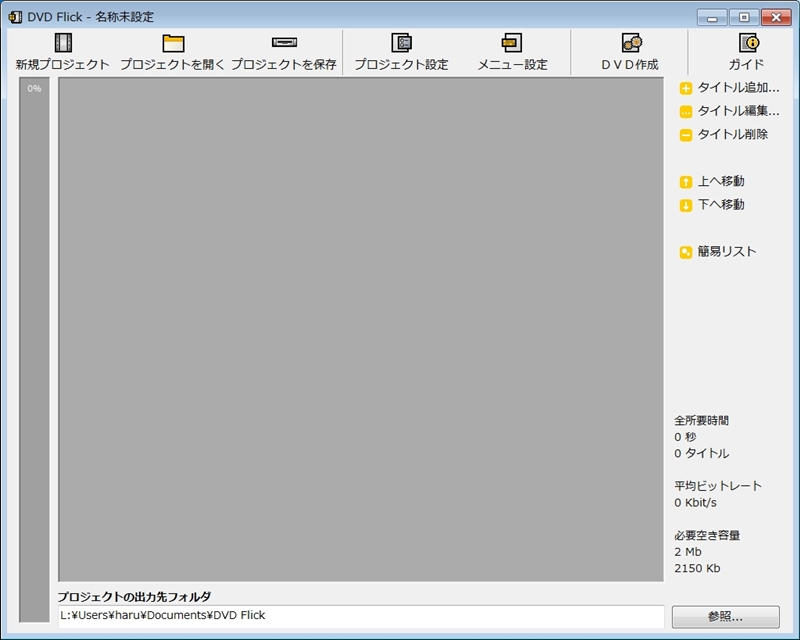Click the ＤＶＤ作成 label text
The width and height of the screenshot is (800, 640).
(630, 65)
